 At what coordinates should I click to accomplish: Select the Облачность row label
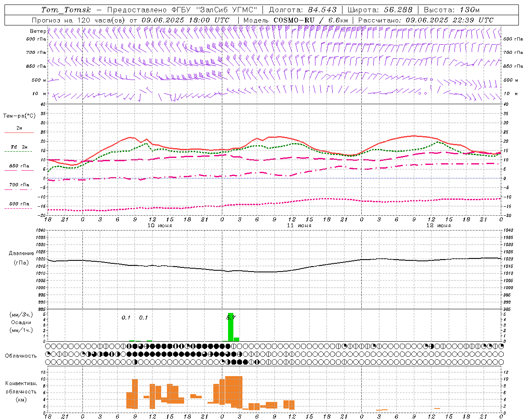click(x=21, y=356)
